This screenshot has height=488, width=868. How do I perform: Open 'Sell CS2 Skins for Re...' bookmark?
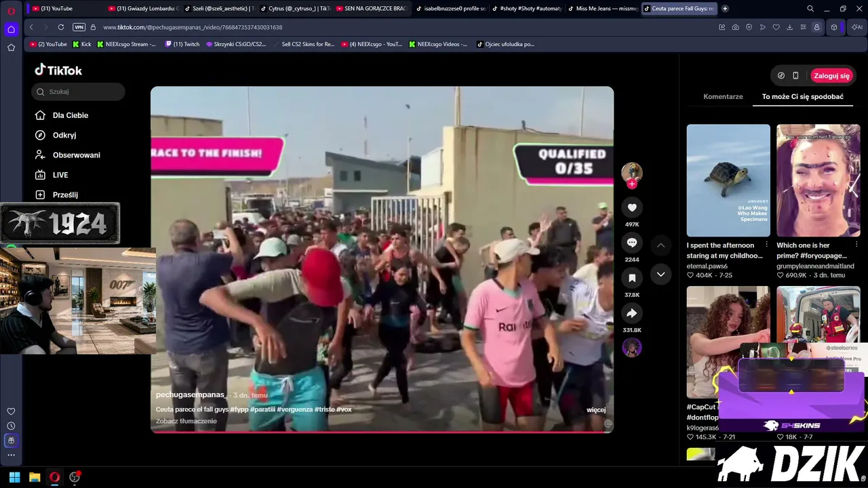coord(304,44)
